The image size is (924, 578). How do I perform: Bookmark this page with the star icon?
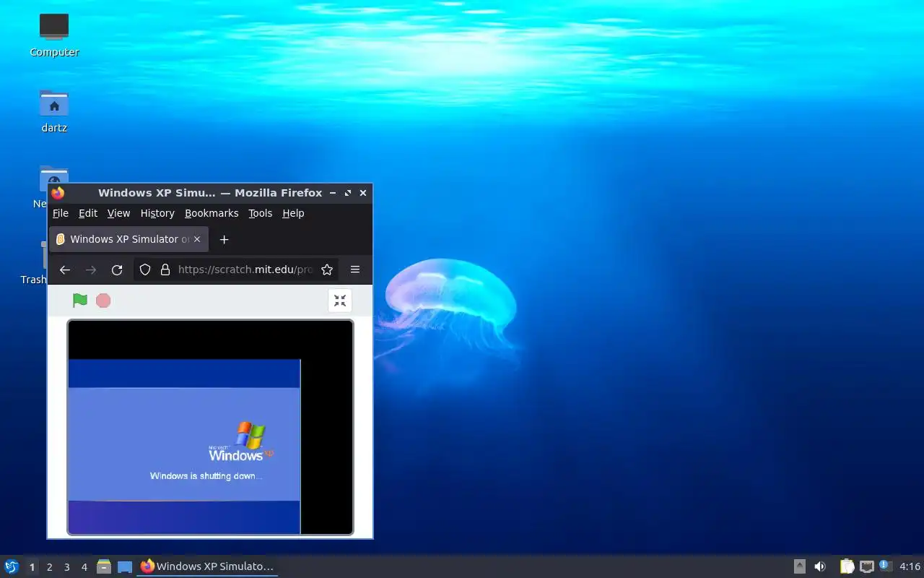pyautogui.click(x=327, y=269)
